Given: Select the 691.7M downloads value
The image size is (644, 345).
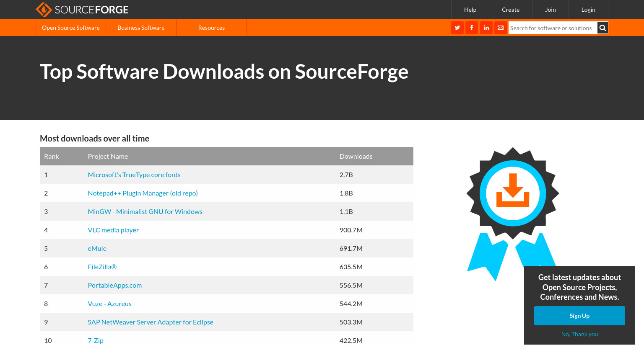Looking at the screenshot, I should [x=351, y=248].
